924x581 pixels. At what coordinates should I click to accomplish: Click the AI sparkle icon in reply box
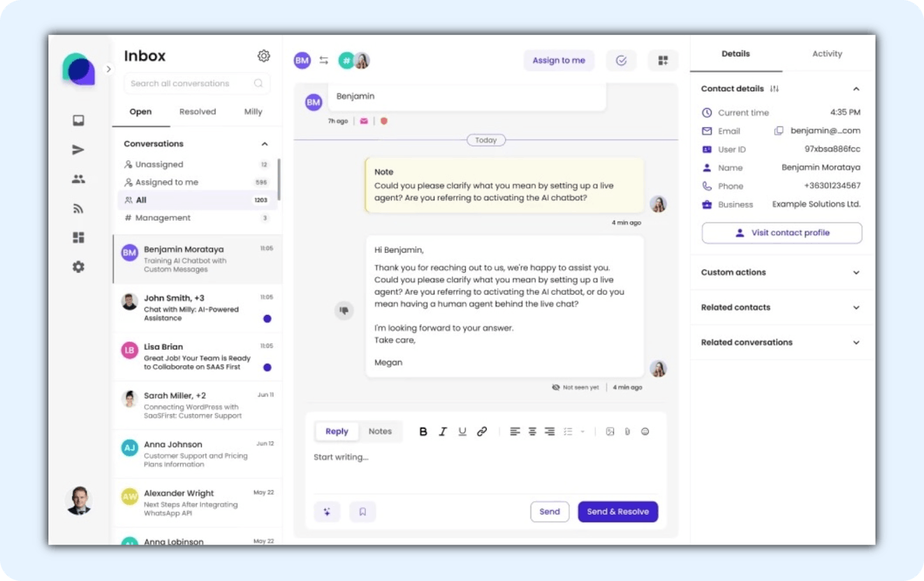point(327,512)
